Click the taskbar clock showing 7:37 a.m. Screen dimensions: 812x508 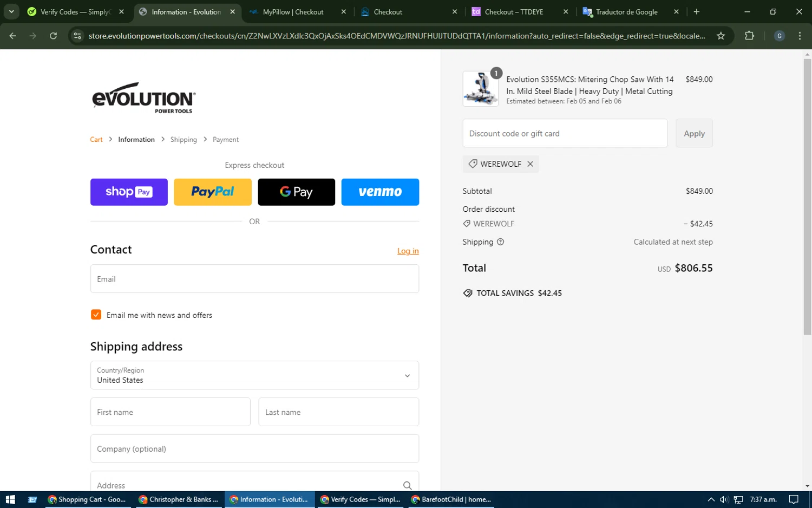(x=763, y=499)
